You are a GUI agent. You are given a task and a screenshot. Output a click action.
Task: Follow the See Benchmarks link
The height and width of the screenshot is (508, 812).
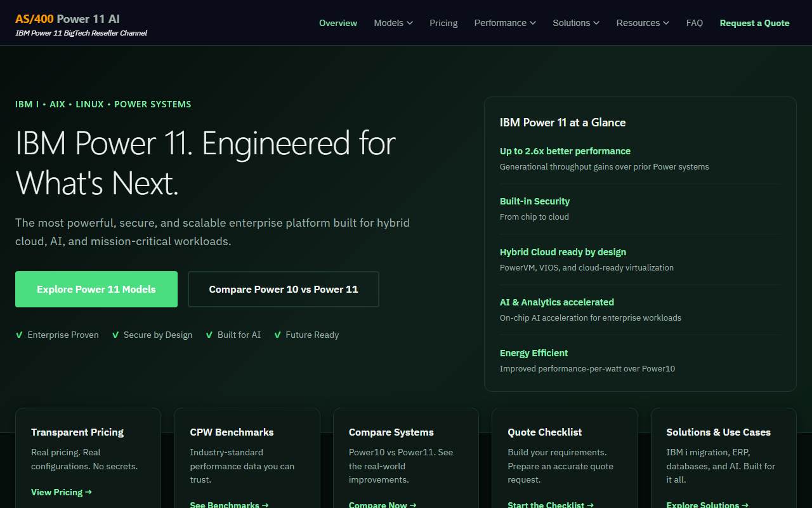click(x=229, y=504)
